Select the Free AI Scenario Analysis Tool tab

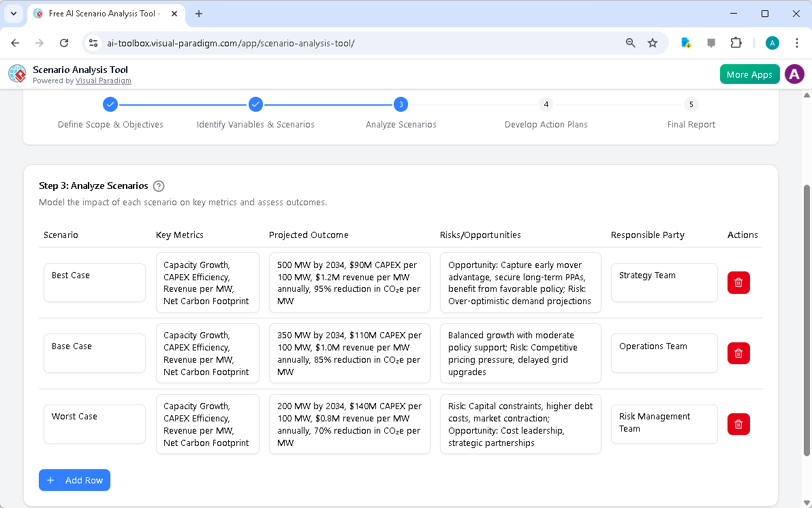102,14
